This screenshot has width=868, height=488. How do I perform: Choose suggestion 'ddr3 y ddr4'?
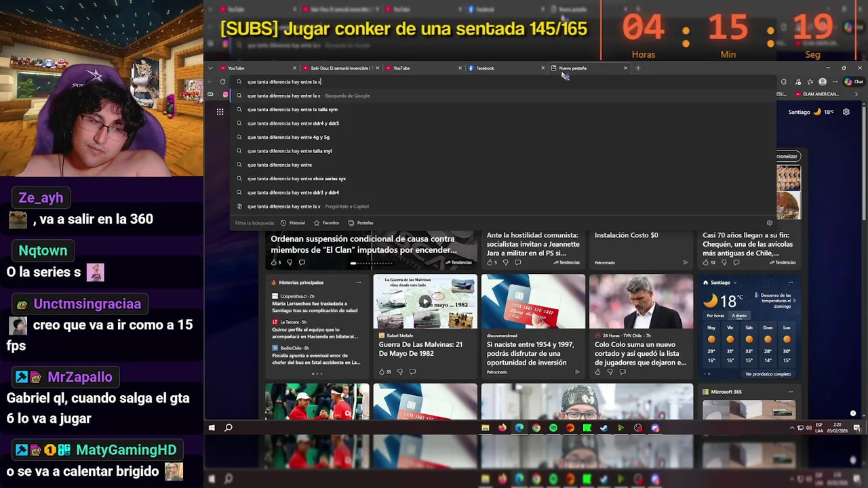pos(502,192)
